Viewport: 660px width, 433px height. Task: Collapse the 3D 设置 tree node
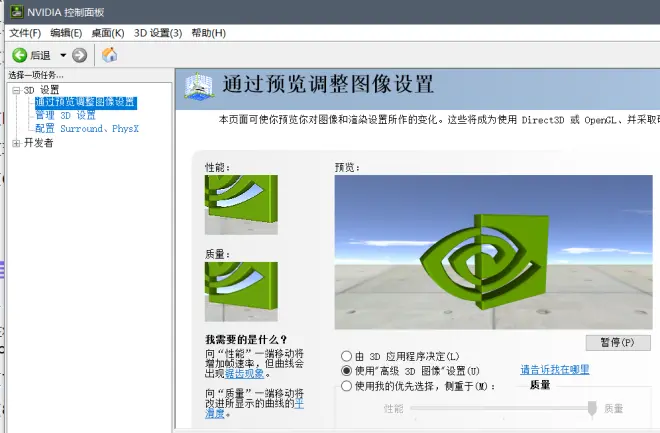16,90
